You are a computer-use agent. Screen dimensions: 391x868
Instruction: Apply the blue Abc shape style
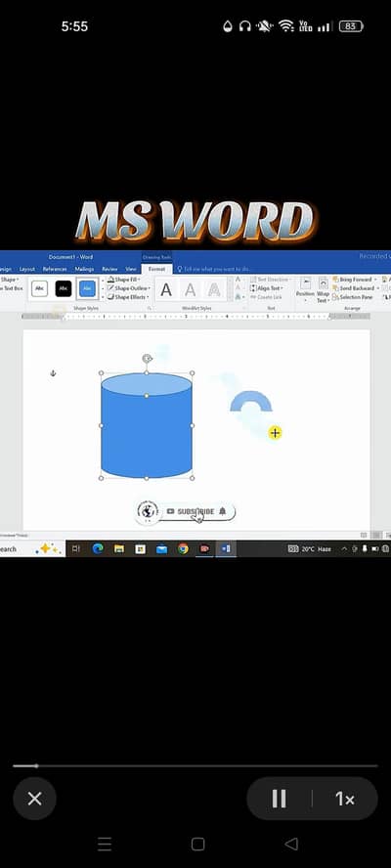(x=88, y=288)
